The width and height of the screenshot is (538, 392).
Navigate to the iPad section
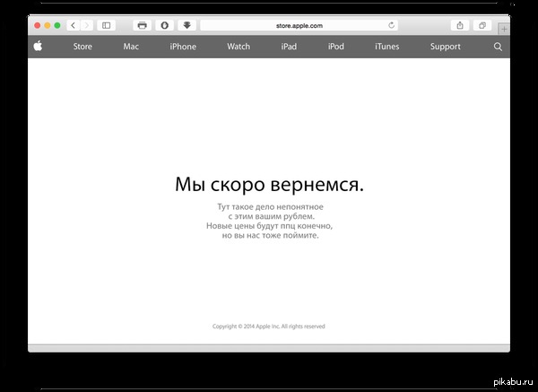coord(289,47)
